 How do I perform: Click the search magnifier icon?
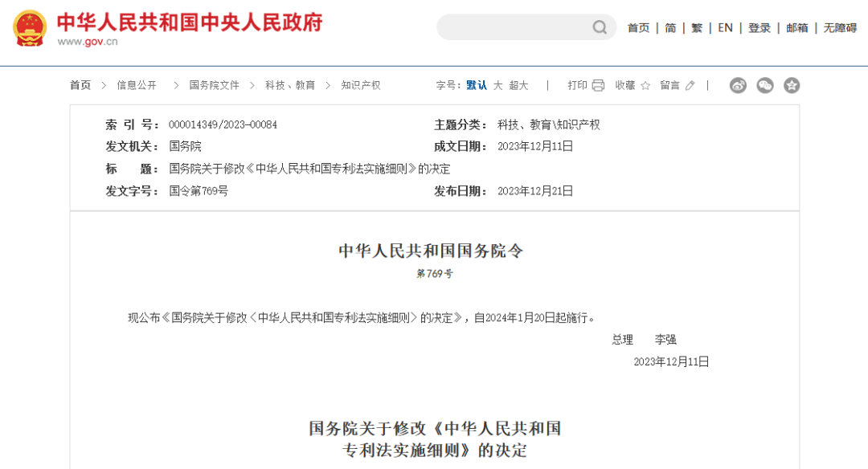point(600,27)
